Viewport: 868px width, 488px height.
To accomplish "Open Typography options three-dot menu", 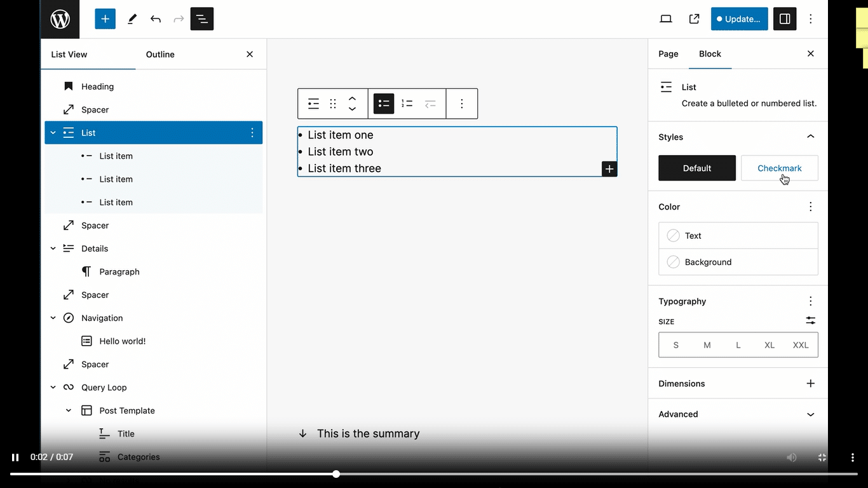I will pos(811,301).
